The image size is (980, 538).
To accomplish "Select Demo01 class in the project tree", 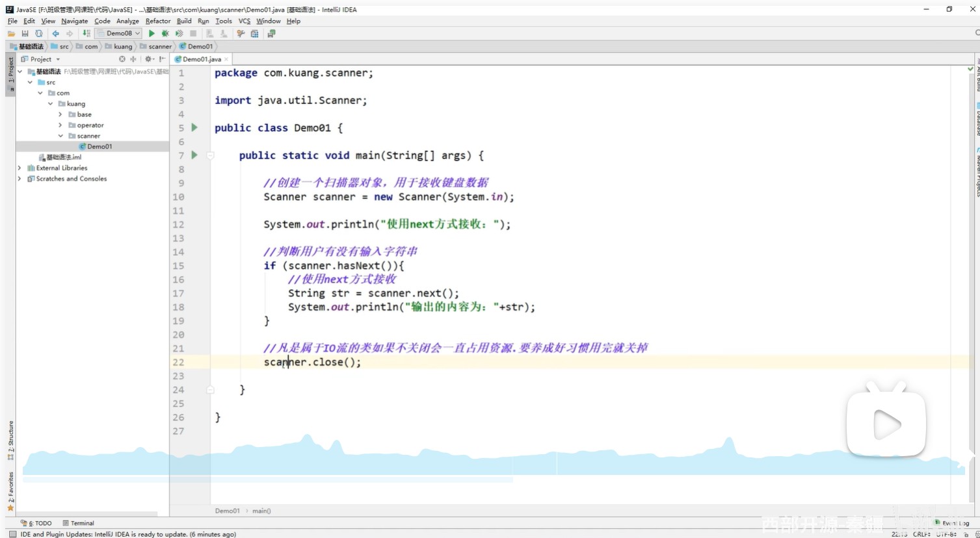I will [96, 146].
